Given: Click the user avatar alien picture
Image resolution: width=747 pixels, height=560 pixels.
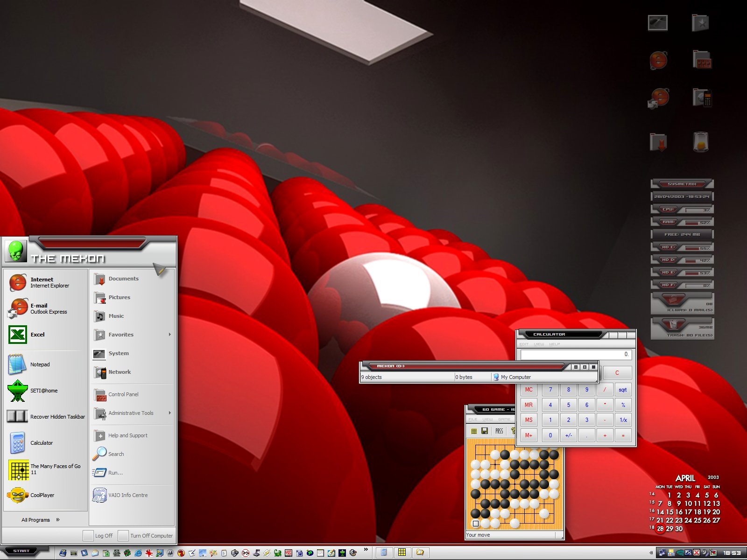Looking at the screenshot, I should click(15, 252).
